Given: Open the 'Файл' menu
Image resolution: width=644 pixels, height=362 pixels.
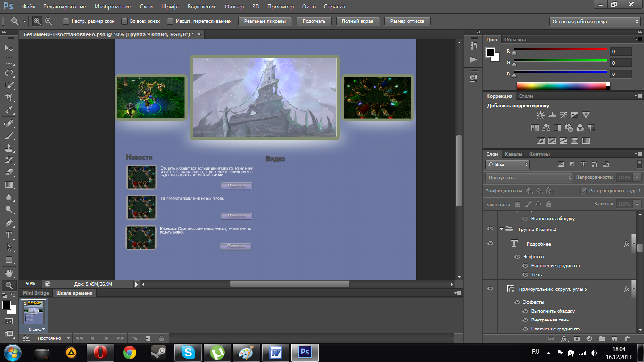Looking at the screenshot, I should tap(28, 7).
